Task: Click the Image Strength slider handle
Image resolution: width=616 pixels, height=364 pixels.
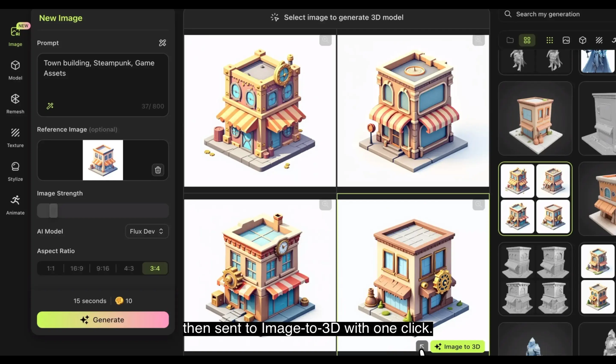Action: coord(53,210)
